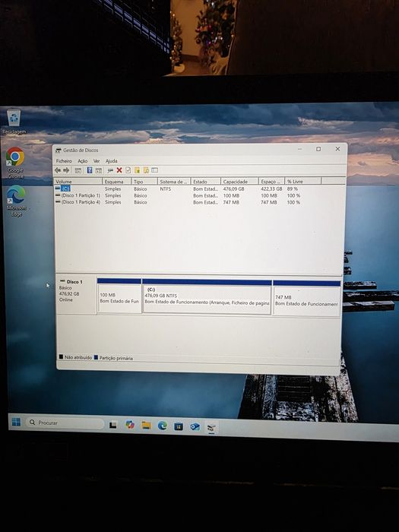Open the Microsoft Edge desktop shortcut
The height and width of the screenshot is (532, 399).
[16, 201]
